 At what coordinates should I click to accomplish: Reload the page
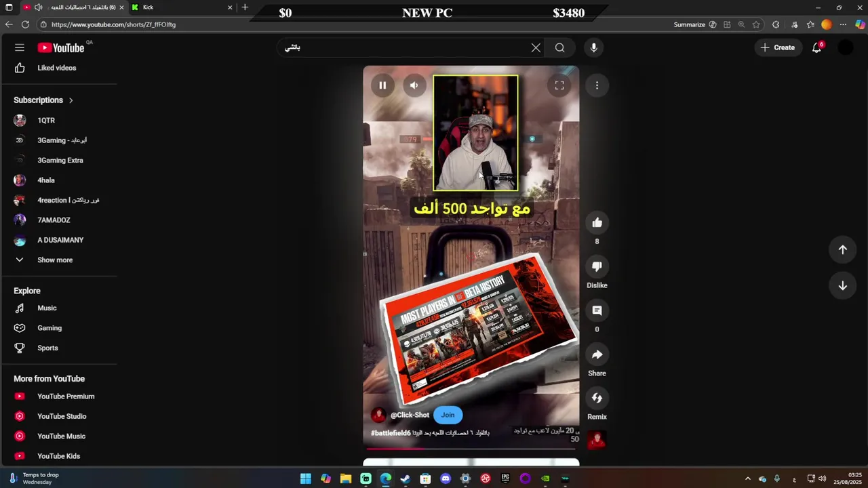[x=25, y=24]
